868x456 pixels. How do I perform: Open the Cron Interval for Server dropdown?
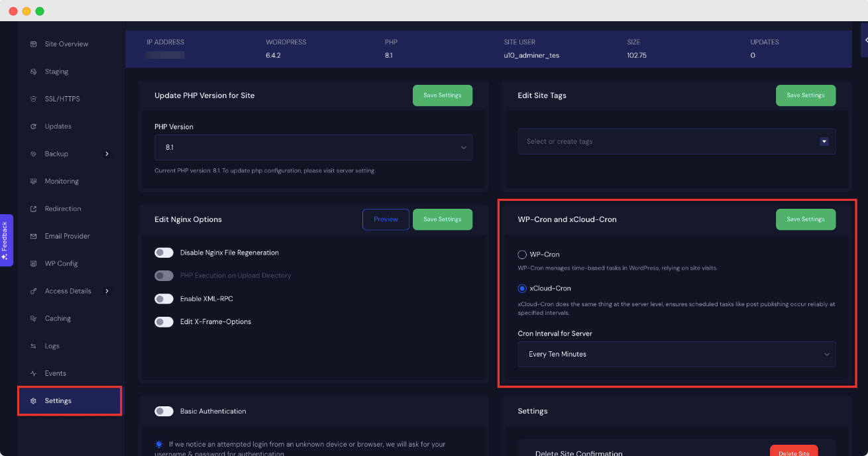(676, 354)
